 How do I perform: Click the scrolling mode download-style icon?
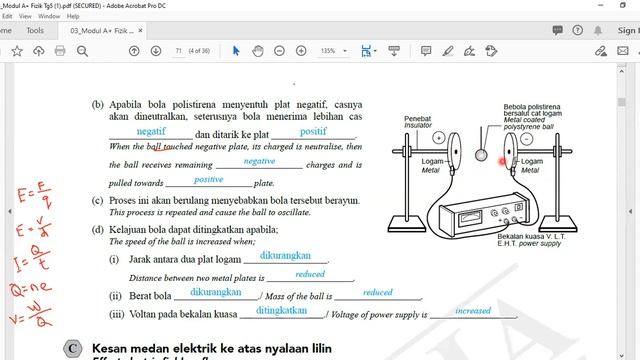click(394, 51)
